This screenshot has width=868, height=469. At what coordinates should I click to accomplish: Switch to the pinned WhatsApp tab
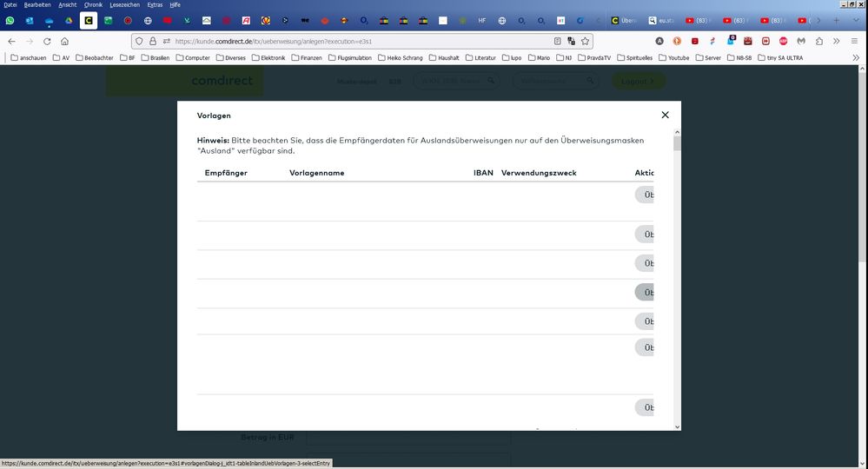click(x=10, y=20)
